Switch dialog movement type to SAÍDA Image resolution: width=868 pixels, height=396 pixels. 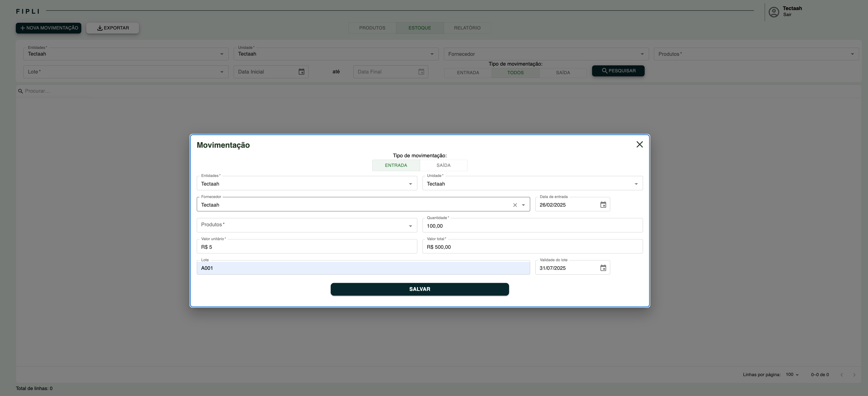tap(443, 165)
